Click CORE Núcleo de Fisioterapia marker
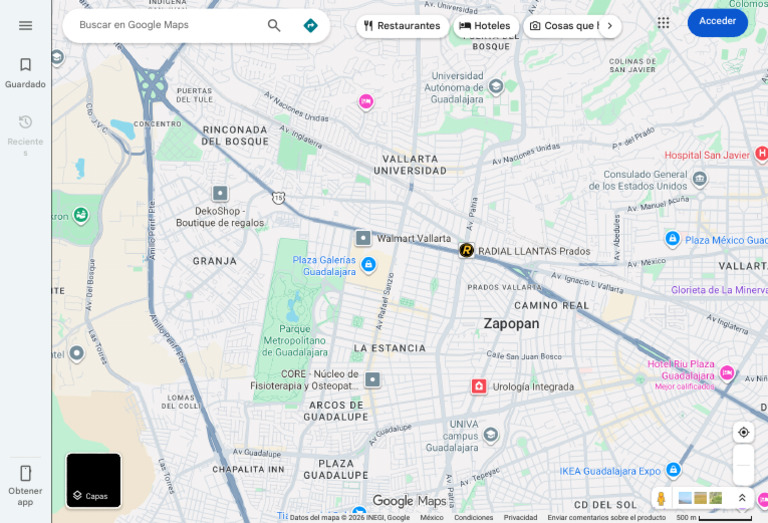Image resolution: width=768 pixels, height=523 pixels. click(373, 380)
